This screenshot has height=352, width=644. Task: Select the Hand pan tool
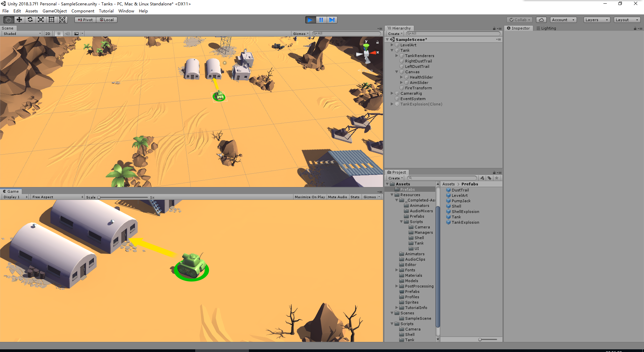click(8, 19)
